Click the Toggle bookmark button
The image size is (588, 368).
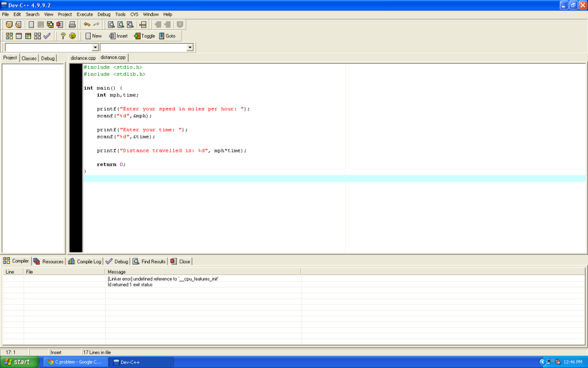[144, 36]
